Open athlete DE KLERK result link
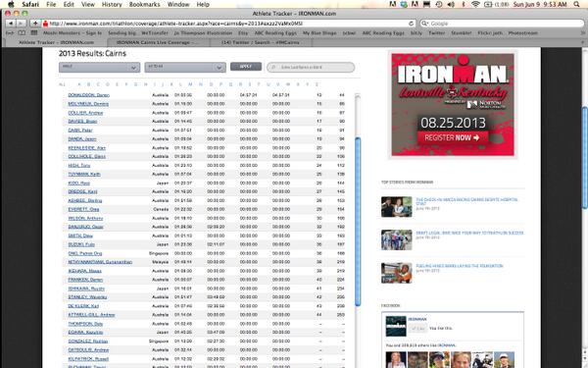This screenshot has height=368, width=588. click(x=83, y=306)
